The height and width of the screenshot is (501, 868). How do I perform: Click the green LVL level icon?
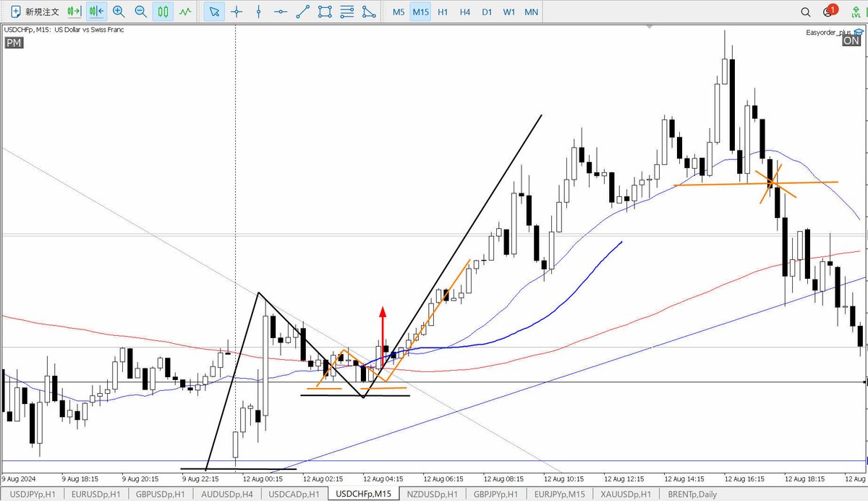856,12
